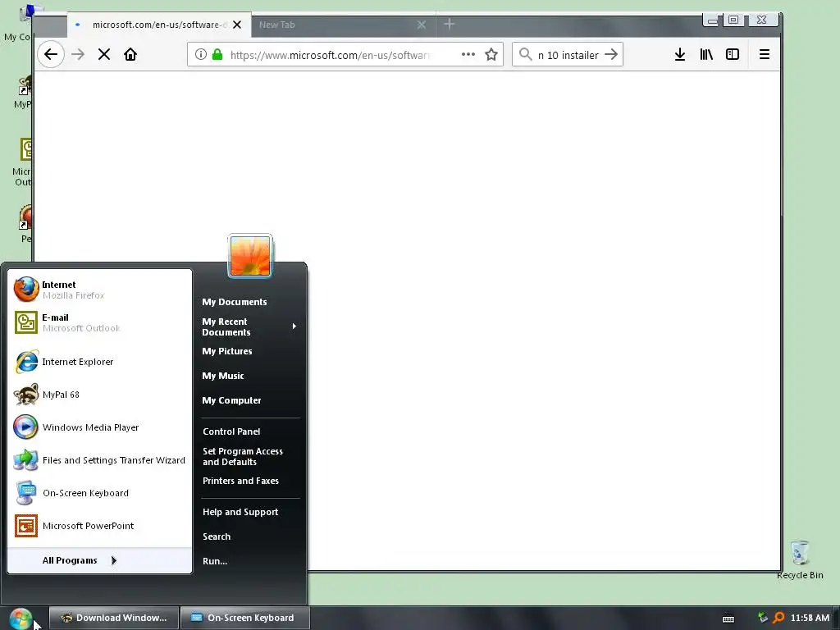Open Files and Settings Transfer Wizard
840x630 pixels.
pyautogui.click(x=99, y=460)
